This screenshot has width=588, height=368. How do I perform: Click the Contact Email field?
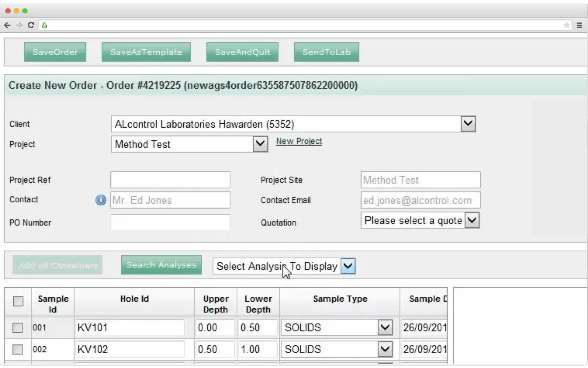pos(420,200)
